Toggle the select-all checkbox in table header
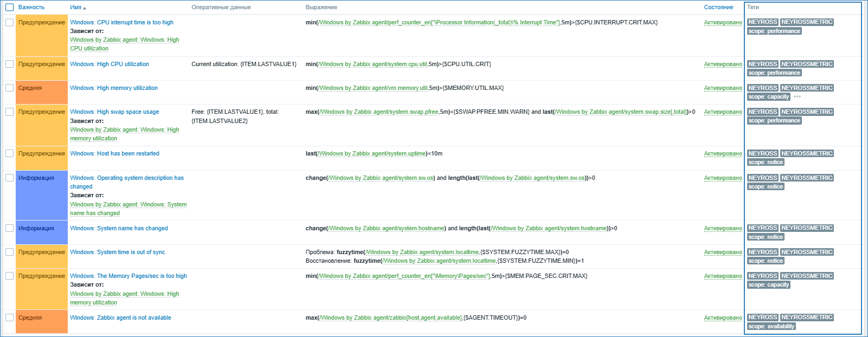 tap(9, 8)
